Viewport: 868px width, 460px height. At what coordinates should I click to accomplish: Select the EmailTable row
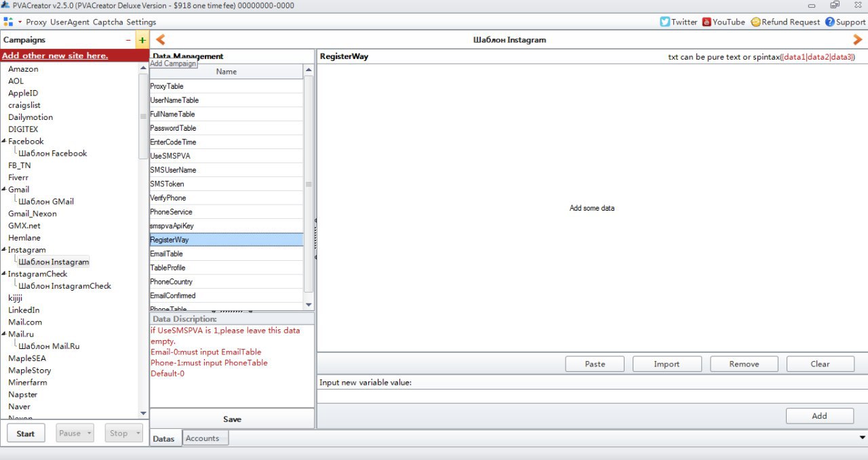pos(226,253)
